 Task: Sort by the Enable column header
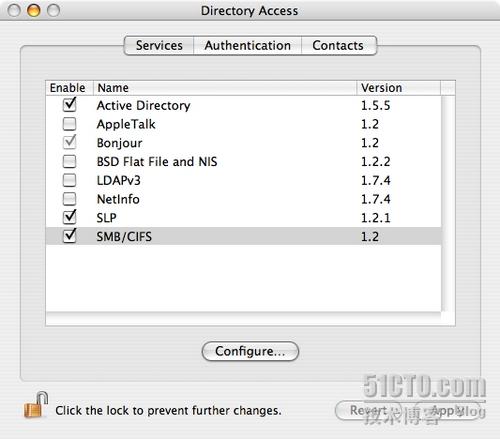[x=69, y=88]
